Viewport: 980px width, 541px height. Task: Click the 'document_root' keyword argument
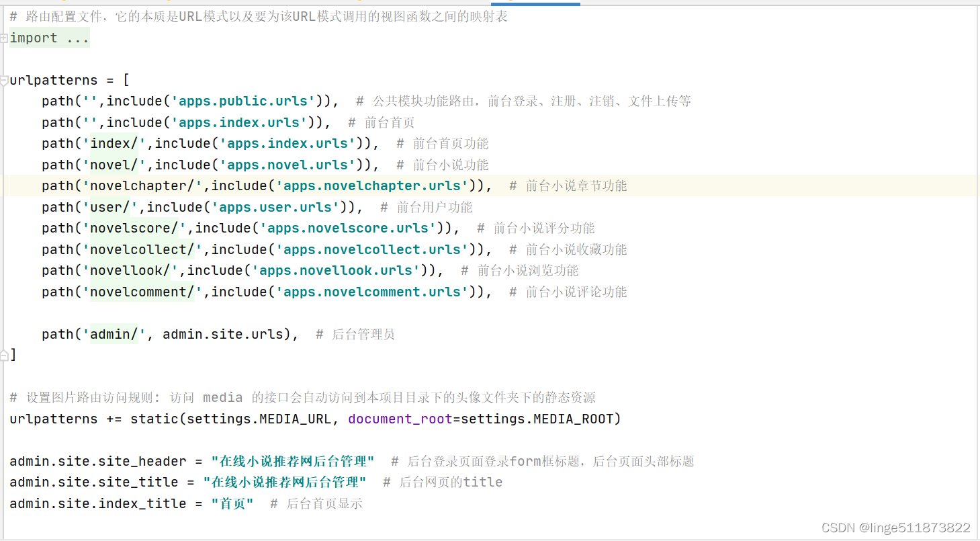point(400,419)
